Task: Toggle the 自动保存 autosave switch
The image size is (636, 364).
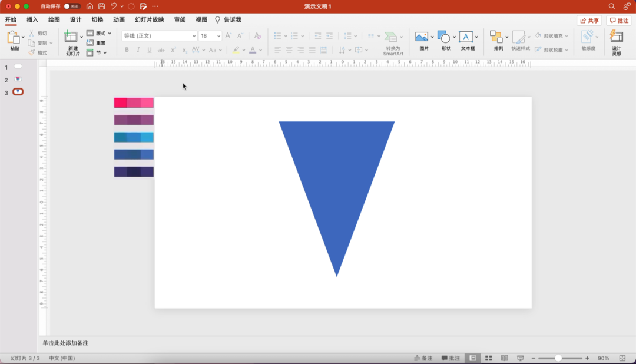Action: coord(72,6)
